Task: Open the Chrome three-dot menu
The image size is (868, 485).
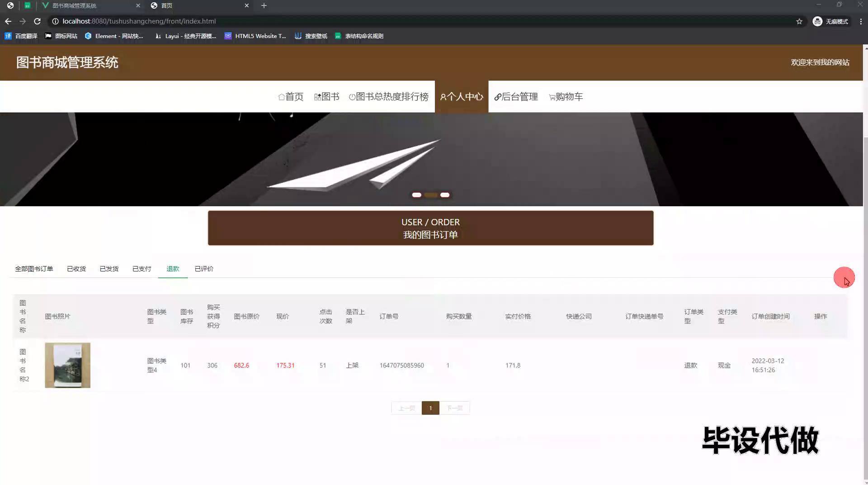Action: point(860,21)
